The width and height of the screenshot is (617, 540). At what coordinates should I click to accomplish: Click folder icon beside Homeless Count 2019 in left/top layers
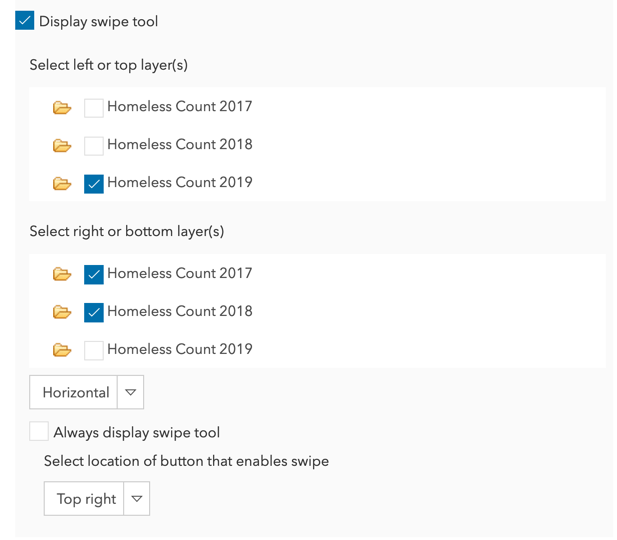62,184
